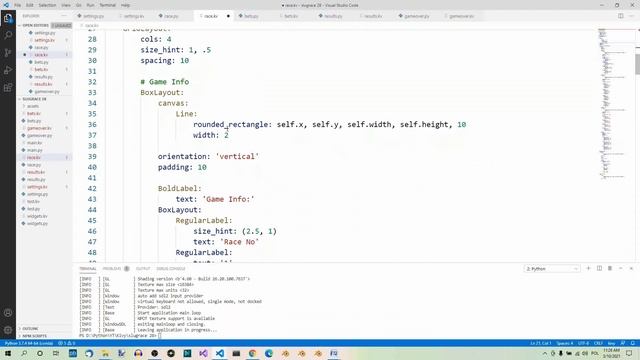Select results.kv in Open Editors list
Viewport: 640px width, 360px height.
(43, 84)
